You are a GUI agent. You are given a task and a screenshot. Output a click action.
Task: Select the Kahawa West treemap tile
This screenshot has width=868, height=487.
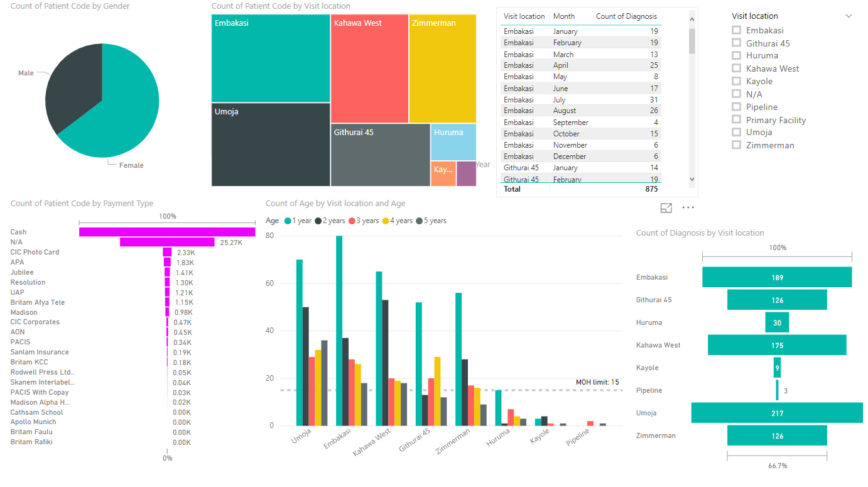pos(369,68)
